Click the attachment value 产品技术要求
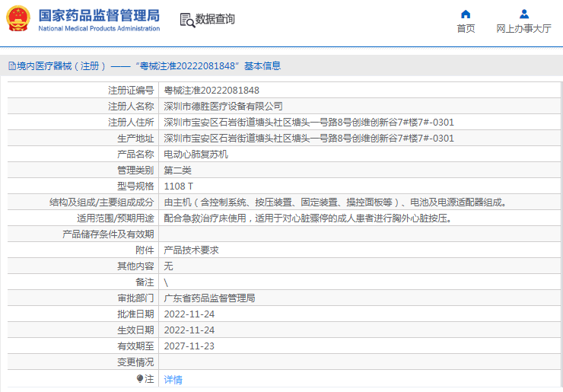The image size is (563, 392). point(191,250)
